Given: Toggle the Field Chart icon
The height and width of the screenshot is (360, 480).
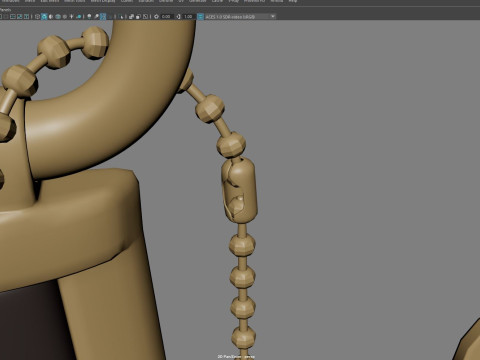Looking at the screenshot, I should click(13, 17).
